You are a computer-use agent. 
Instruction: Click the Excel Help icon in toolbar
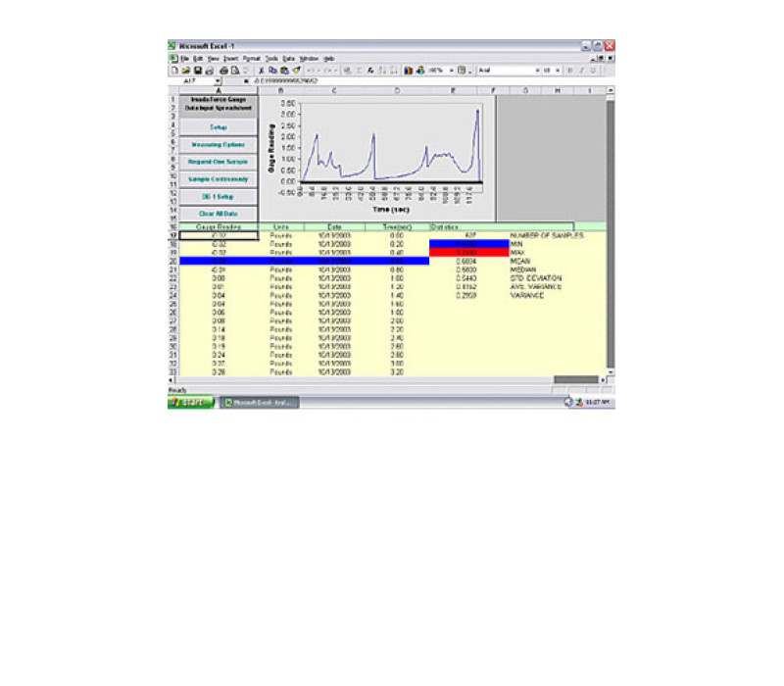tap(462, 71)
